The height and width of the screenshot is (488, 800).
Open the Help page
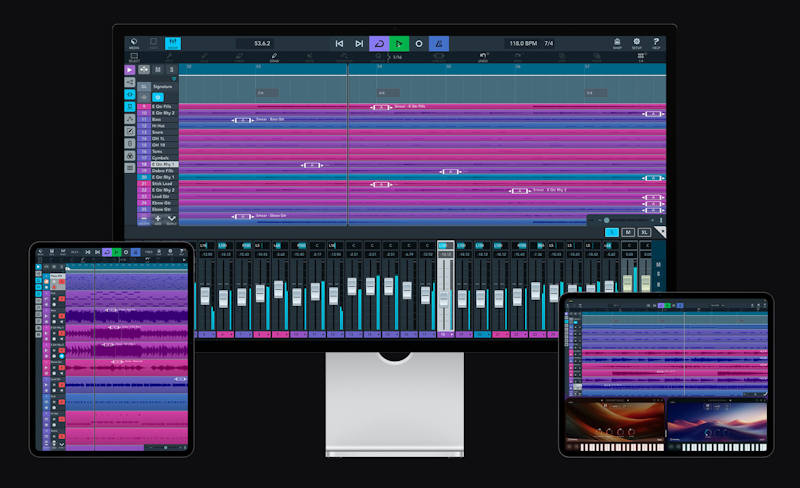(656, 44)
